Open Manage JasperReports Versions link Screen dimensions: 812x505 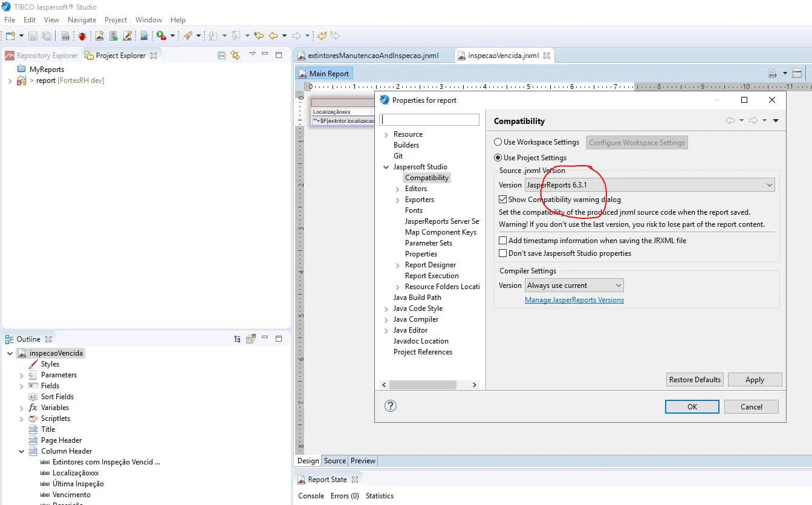coord(574,300)
